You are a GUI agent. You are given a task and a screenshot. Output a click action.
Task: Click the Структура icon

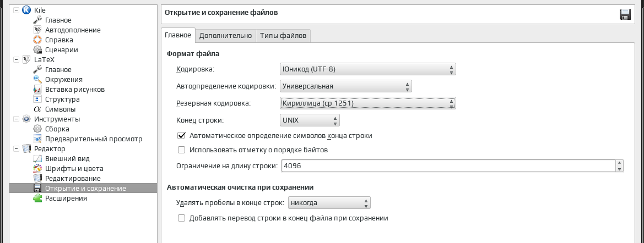tap(37, 99)
